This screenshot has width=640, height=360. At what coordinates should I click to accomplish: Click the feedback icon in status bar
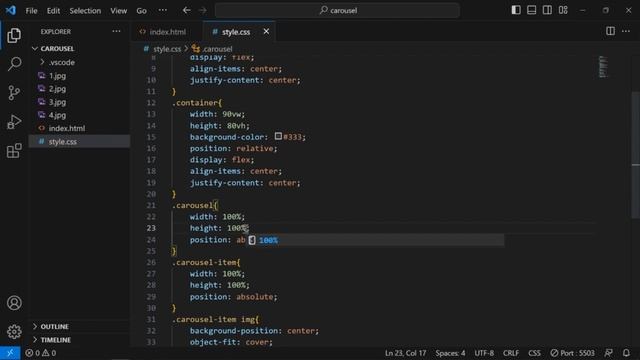[608, 353]
